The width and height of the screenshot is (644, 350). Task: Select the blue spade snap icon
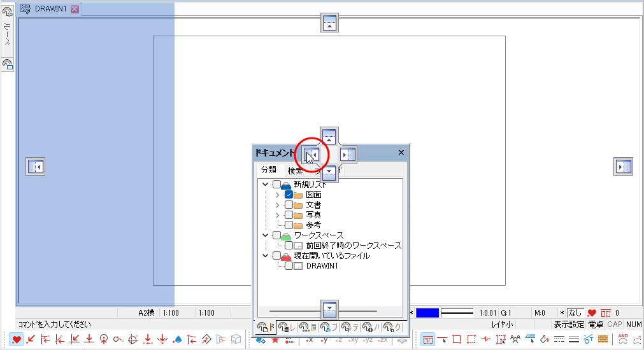pyautogui.click(x=178, y=340)
